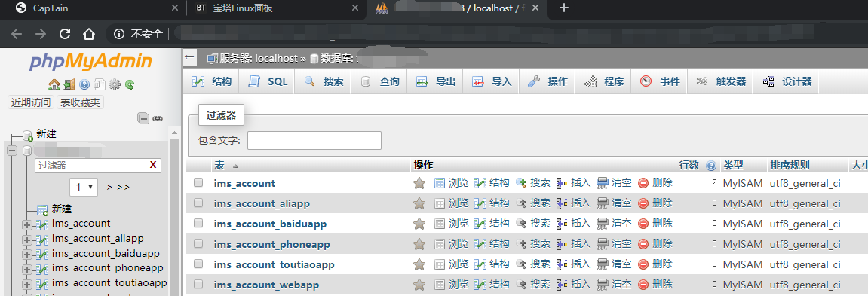Open navigation panel settings gear icon
Viewport: 868px width, 296px height.
tap(115, 84)
